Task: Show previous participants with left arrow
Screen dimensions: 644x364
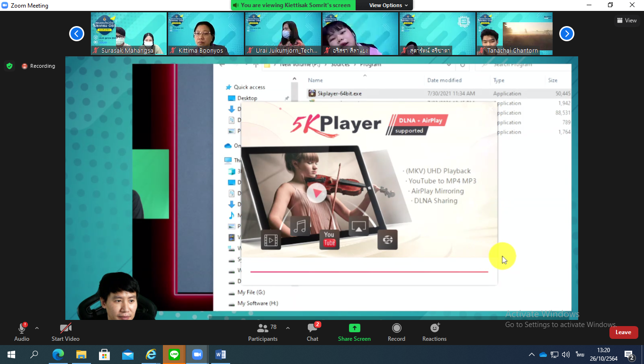Action: click(77, 34)
